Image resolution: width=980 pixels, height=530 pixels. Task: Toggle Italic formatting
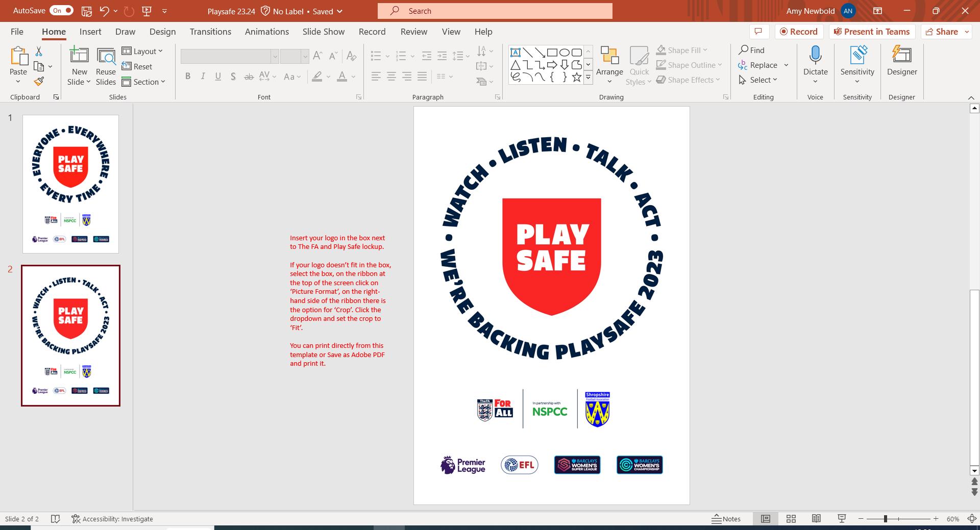(203, 77)
